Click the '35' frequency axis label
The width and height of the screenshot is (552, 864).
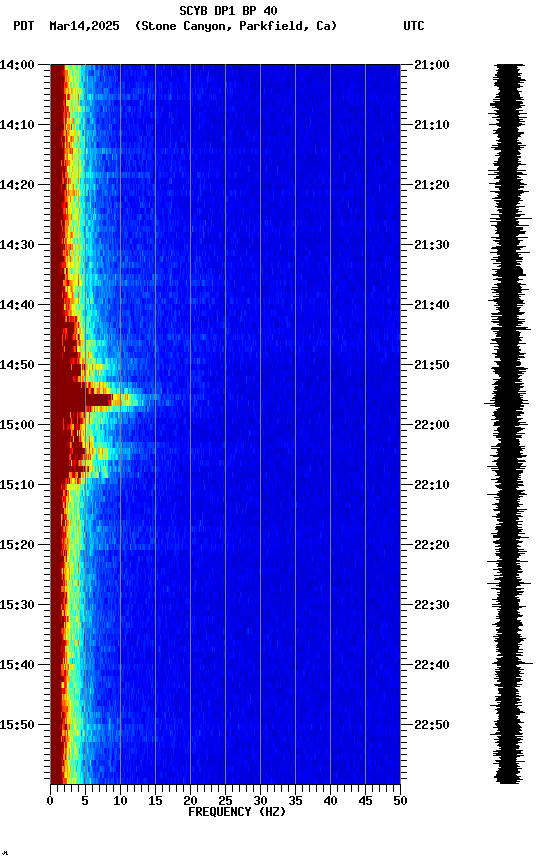click(295, 801)
